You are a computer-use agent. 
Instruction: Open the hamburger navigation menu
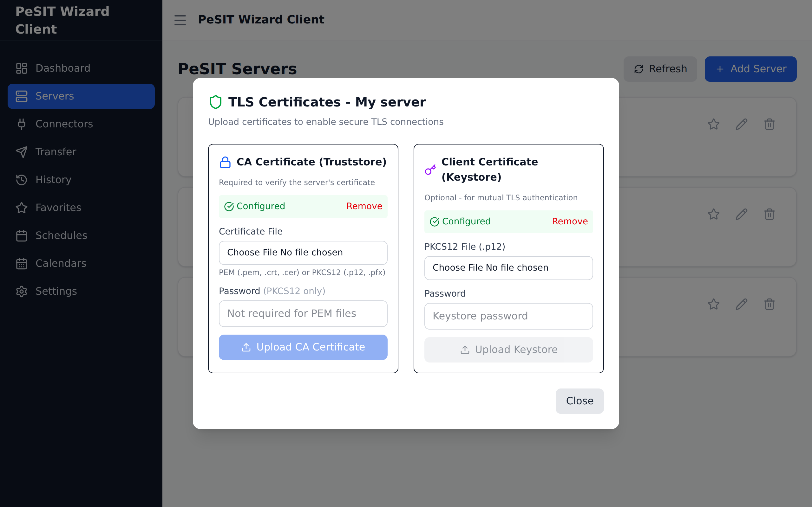[x=180, y=20]
